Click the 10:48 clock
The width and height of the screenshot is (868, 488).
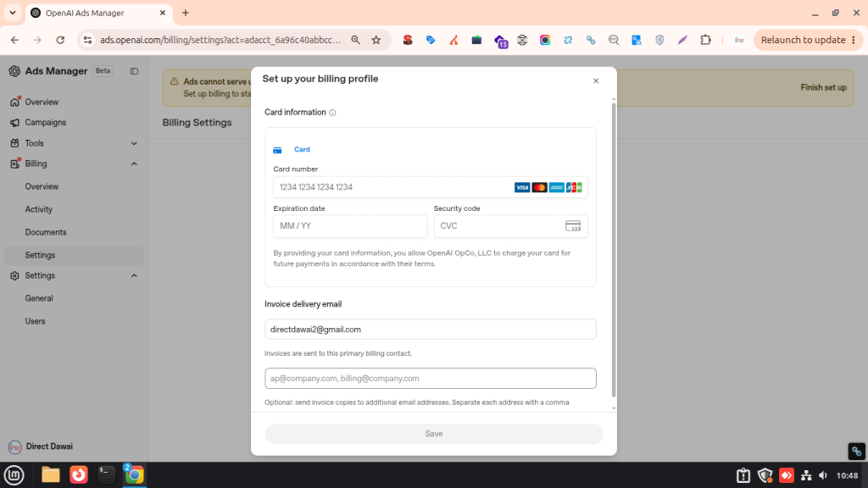[x=847, y=475]
